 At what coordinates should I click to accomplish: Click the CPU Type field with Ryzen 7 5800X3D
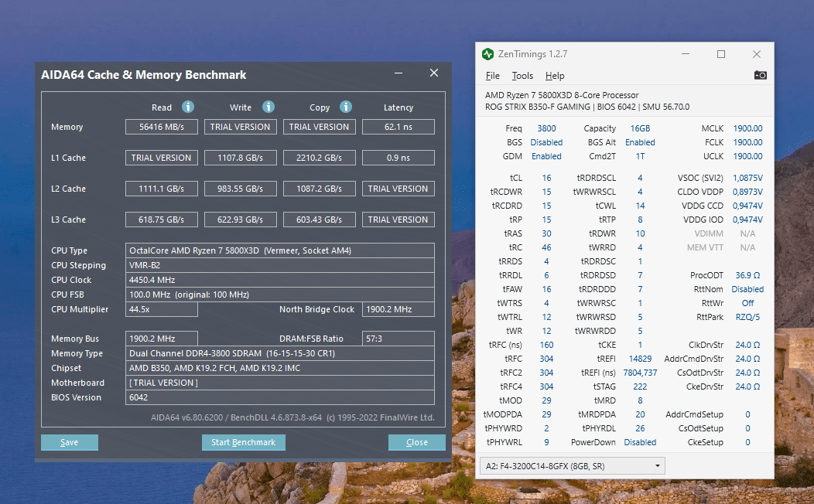click(280, 250)
